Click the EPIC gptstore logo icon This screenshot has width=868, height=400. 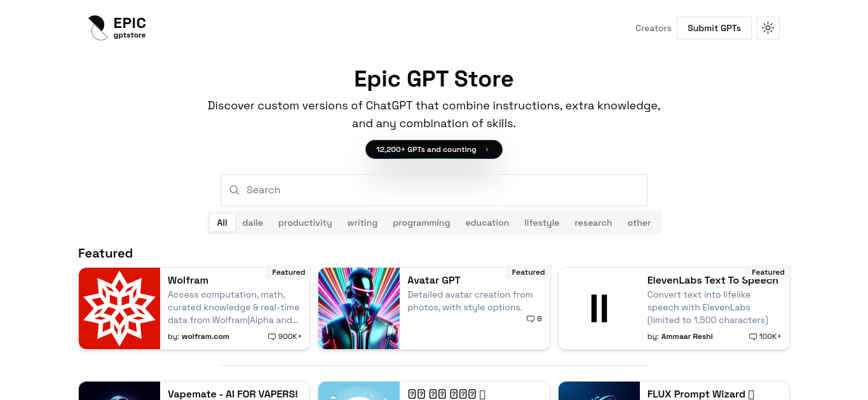(x=98, y=28)
